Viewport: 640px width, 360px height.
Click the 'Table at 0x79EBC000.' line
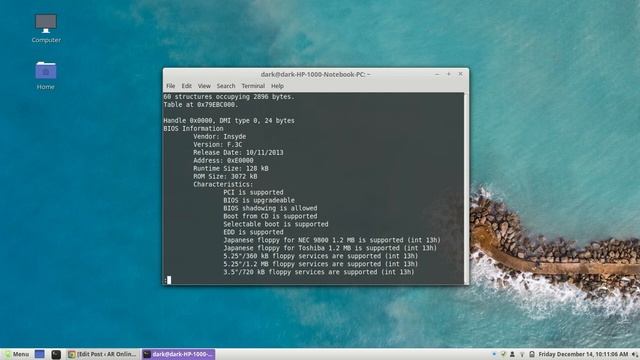point(201,104)
